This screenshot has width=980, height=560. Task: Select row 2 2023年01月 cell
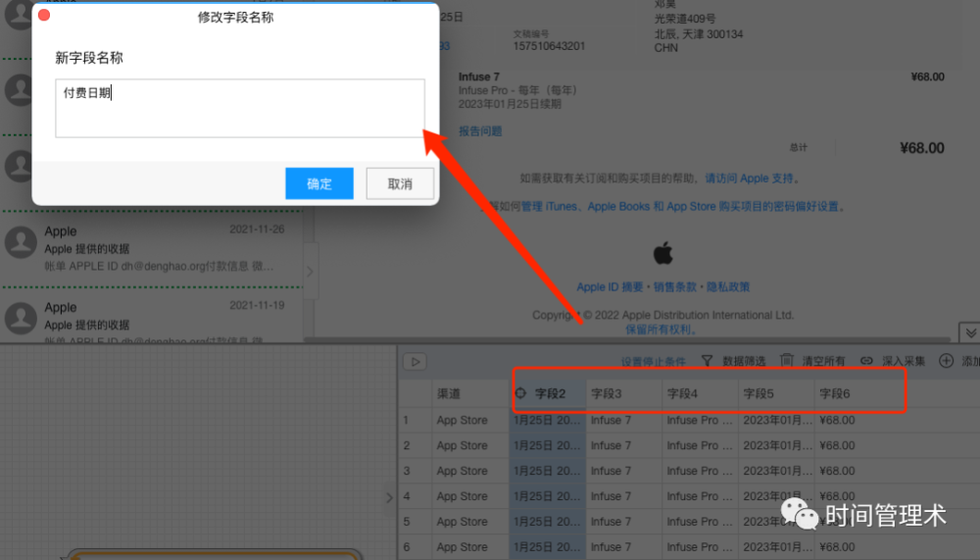pyautogui.click(x=777, y=445)
